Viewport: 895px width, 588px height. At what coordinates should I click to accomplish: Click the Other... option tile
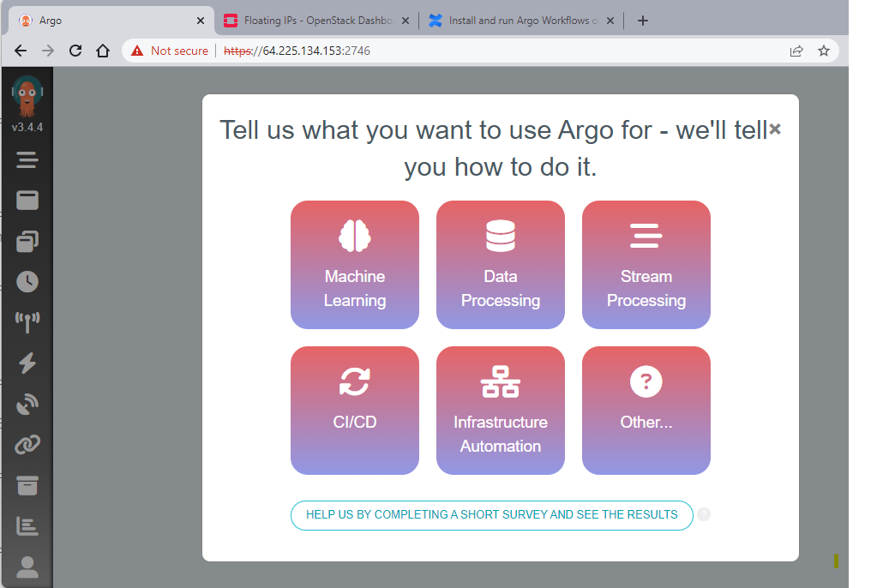pos(646,411)
